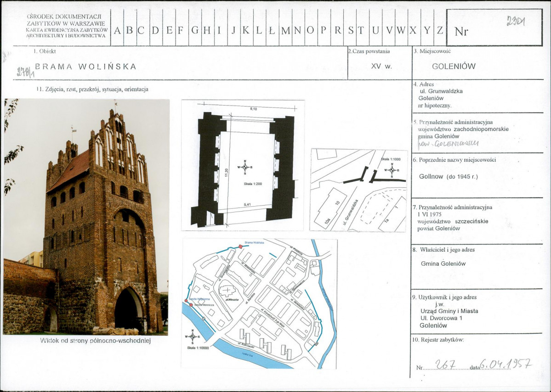Image resolution: width=551 pixels, height=392 pixels.
Task: Click the street label ul. Konstytucji 3-go Maja
Action: (x=273, y=318)
